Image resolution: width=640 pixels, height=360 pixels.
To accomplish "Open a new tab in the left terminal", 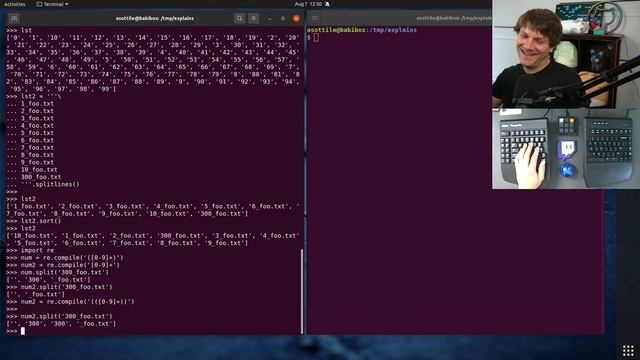I will pos(14,18).
